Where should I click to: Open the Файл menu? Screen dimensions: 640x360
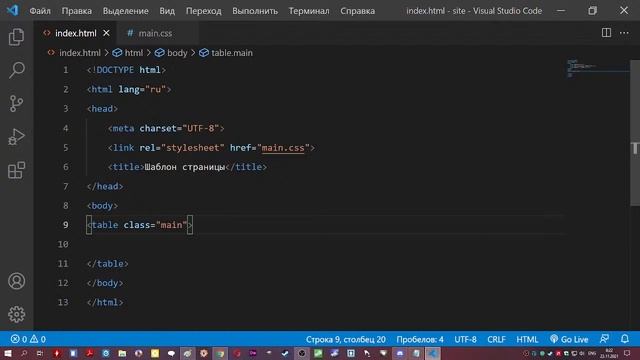[x=40, y=11]
